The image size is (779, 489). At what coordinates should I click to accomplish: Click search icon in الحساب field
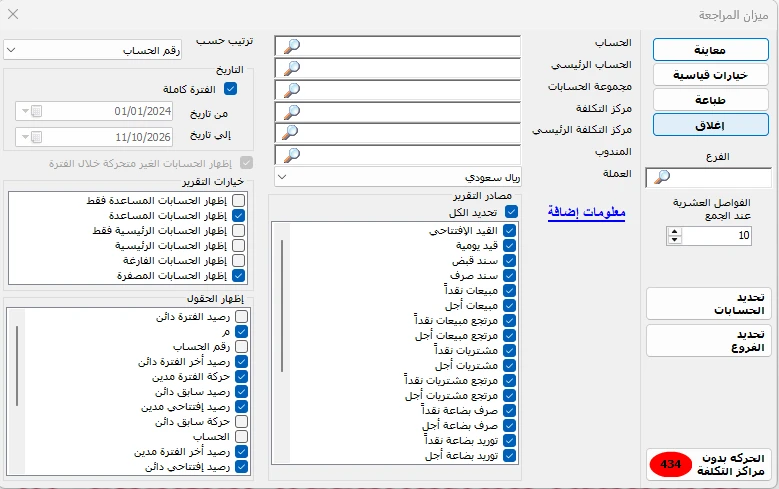pos(292,46)
